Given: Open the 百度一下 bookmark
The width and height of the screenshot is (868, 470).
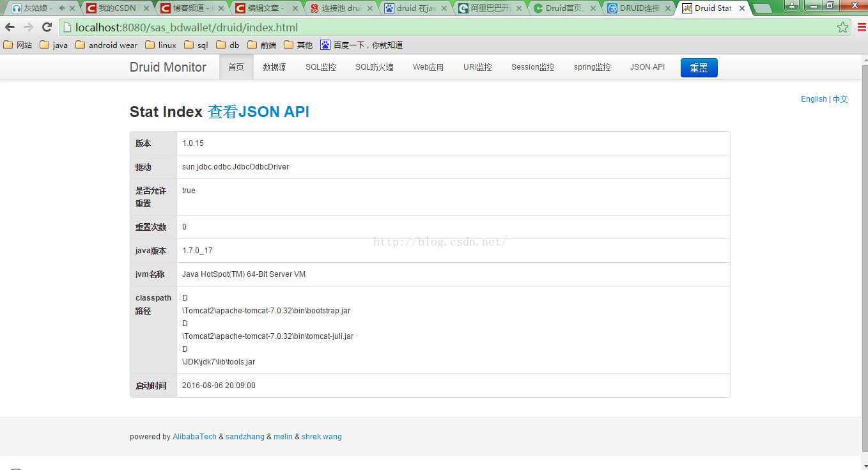Looking at the screenshot, I should pos(362,45).
